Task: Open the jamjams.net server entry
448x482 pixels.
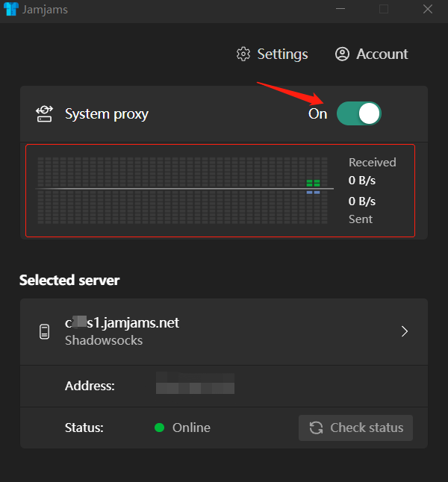Action: click(122, 323)
